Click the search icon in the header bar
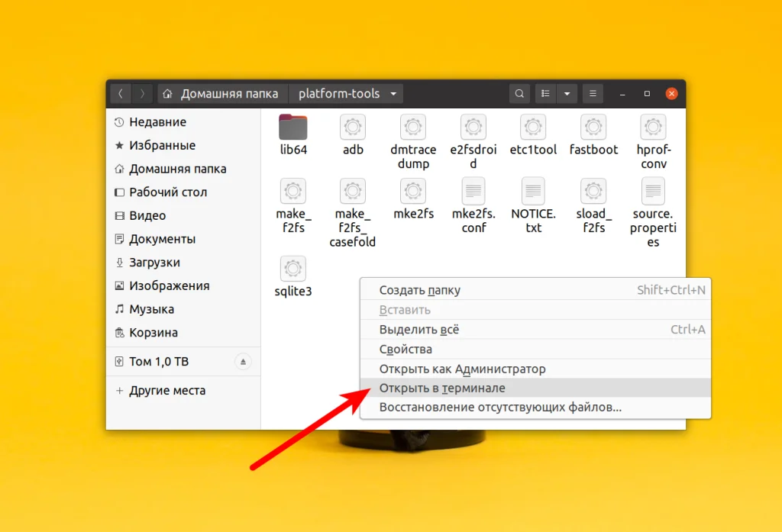This screenshot has height=532, width=782. (519, 92)
